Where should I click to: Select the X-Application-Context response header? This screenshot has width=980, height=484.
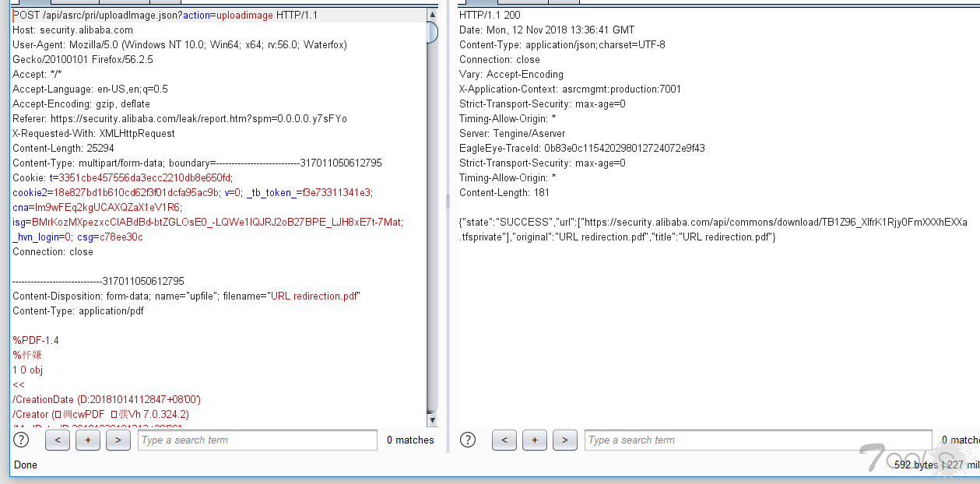coord(570,89)
